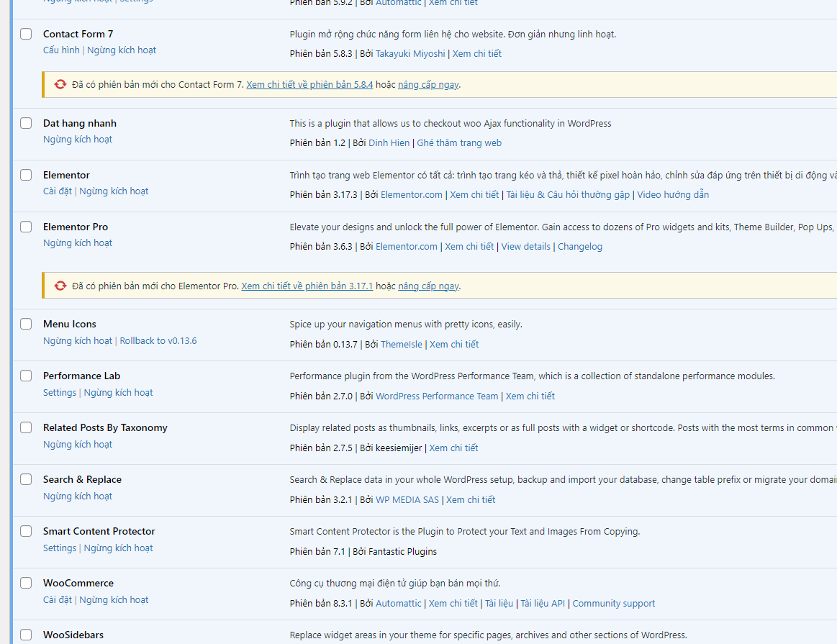Open details of Elementor Pro version 3.17.1
This screenshot has width=837, height=644.
click(307, 286)
